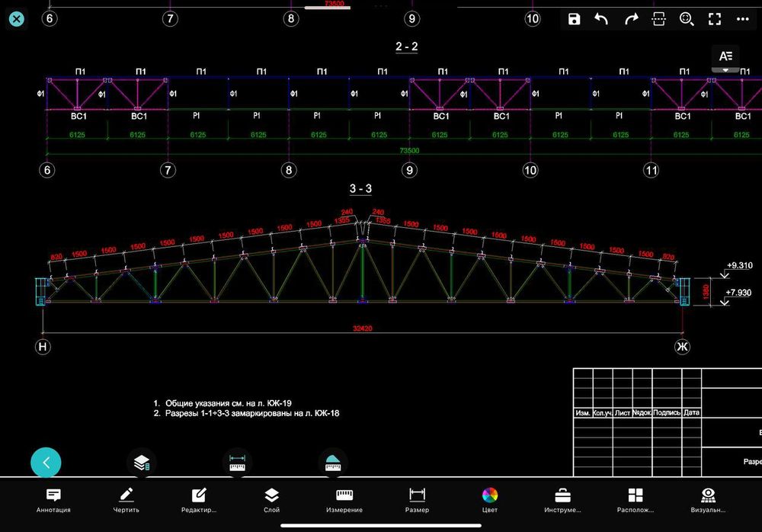Tap the axis marker circle 11
Image resolution: width=762 pixels, height=532 pixels.
pos(651,170)
